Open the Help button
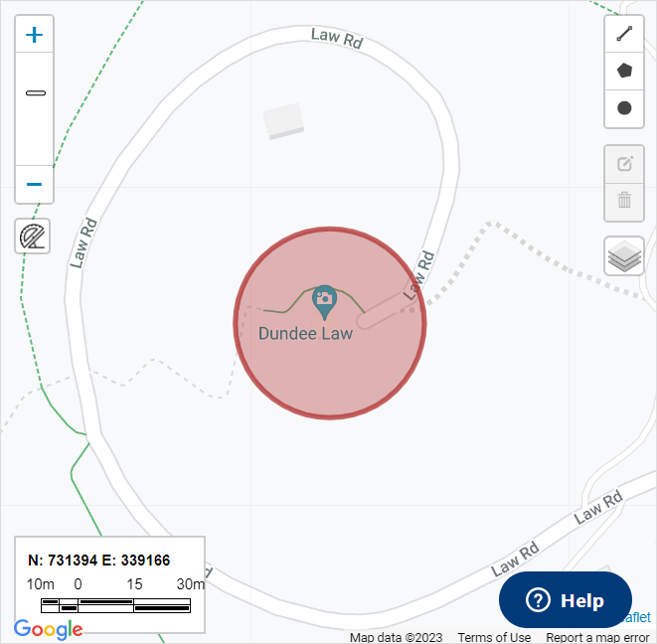The image size is (657, 644). tap(566, 599)
